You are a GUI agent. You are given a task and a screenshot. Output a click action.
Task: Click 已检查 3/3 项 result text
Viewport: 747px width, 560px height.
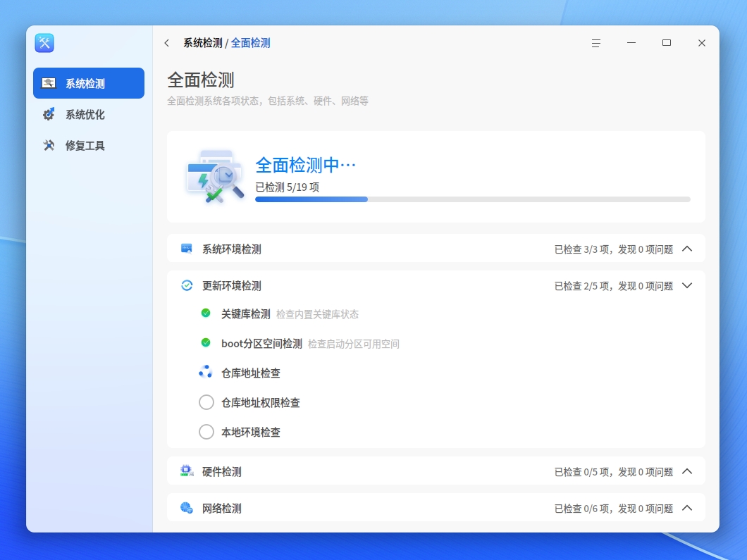(614, 249)
